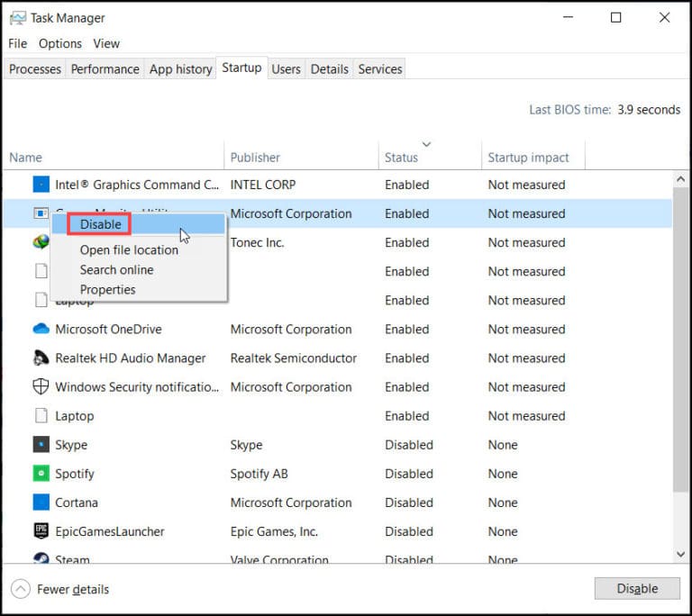Select the Cortana row name
Image resolution: width=692 pixels, height=616 pixels.
[77, 503]
